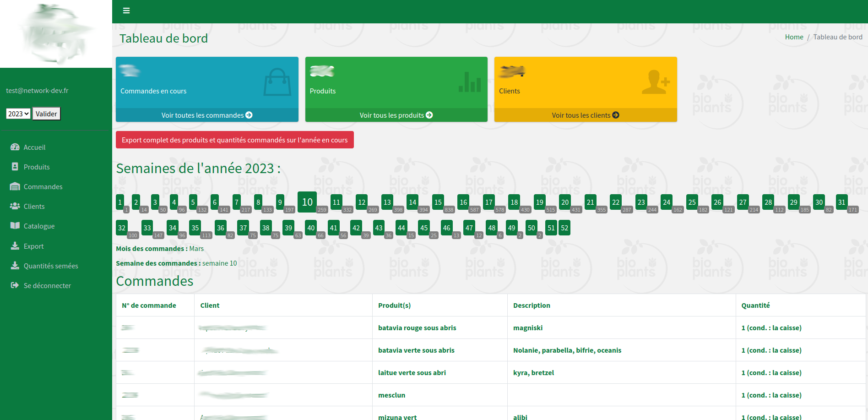Open Voir tous les clients link
Image resolution: width=868 pixels, height=420 pixels.
585,115
